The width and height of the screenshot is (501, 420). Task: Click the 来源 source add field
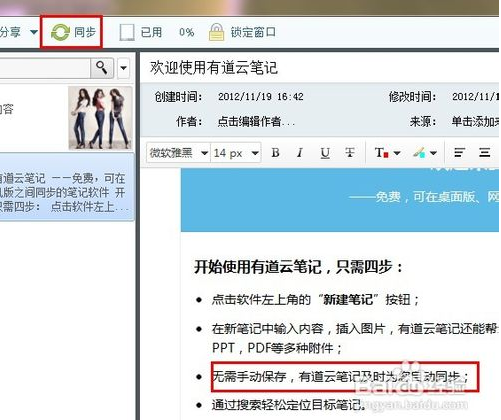click(x=475, y=121)
